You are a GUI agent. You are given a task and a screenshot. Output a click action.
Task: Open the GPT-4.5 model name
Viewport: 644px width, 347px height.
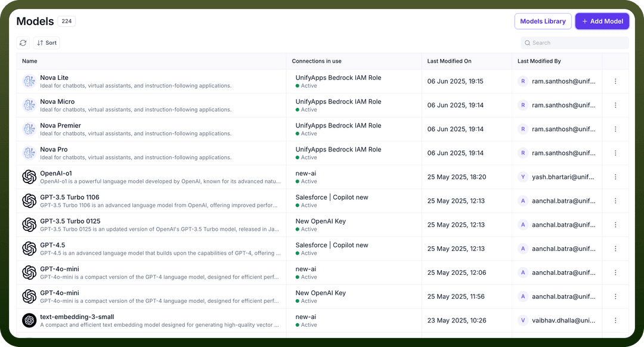coord(52,244)
